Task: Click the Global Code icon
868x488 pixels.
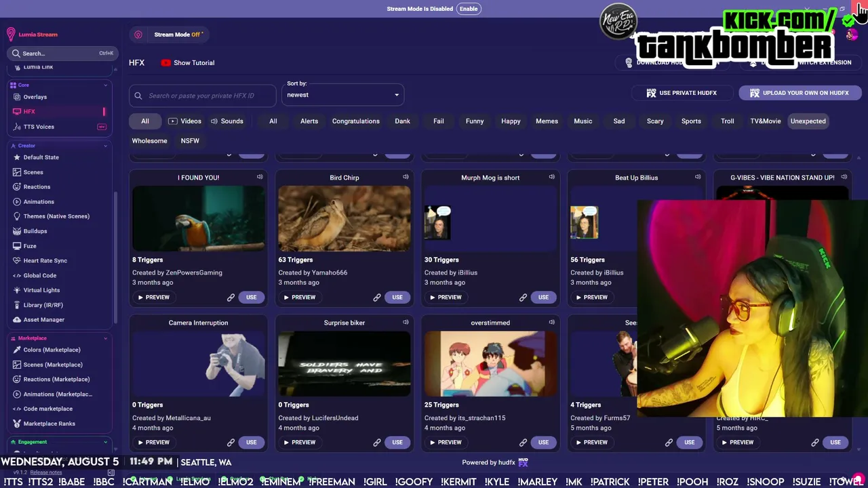Action: 17,276
